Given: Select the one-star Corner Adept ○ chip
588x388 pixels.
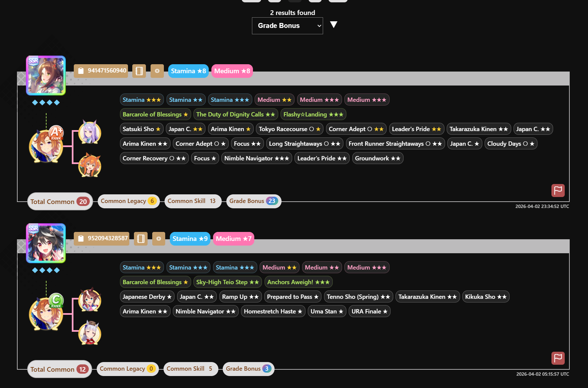Looking at the screenshot, I should pyautogui.click(x=201, y=144).
